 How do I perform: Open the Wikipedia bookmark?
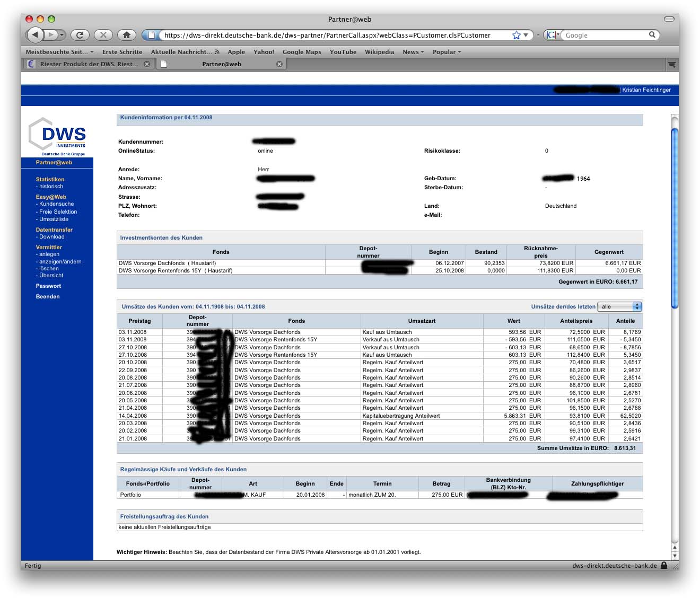pos(379,52)
